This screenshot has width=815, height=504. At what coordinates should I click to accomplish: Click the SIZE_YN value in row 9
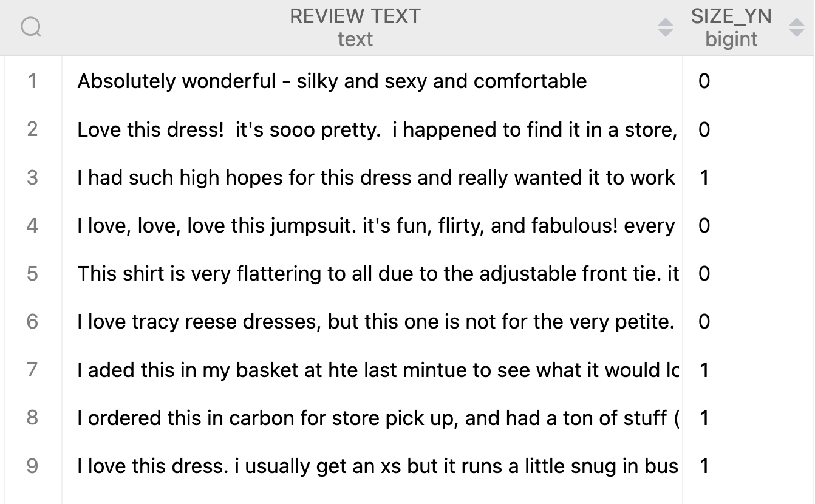[704, 466]
